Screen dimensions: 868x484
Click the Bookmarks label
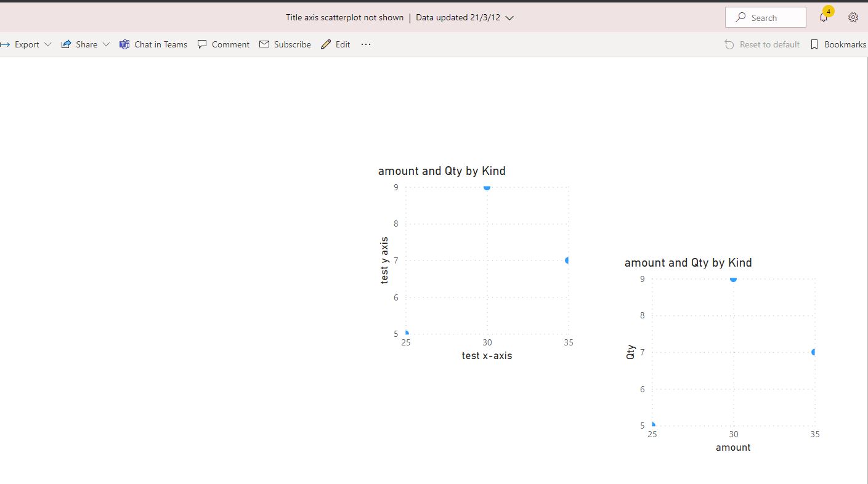[845, 44]
